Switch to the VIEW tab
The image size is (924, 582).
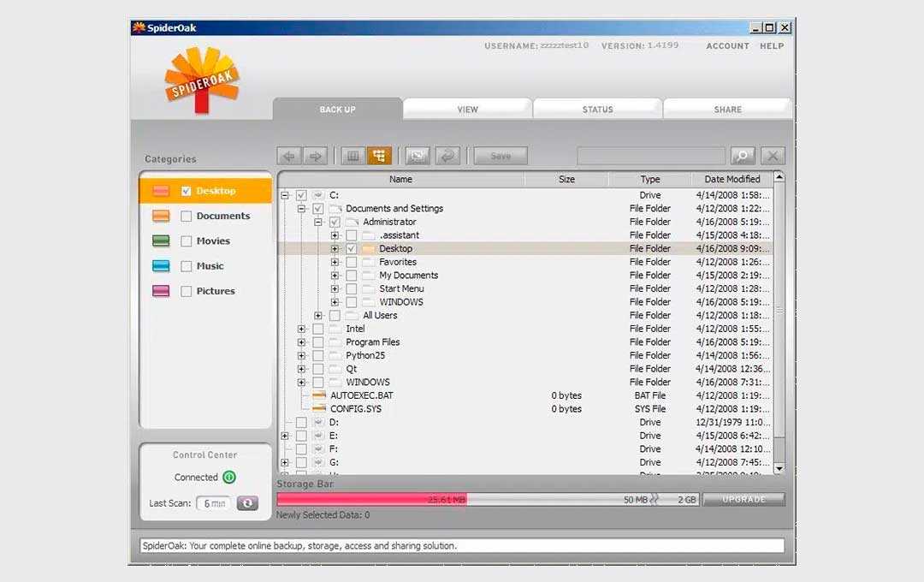pyautogui.click(x=468, y=109)
